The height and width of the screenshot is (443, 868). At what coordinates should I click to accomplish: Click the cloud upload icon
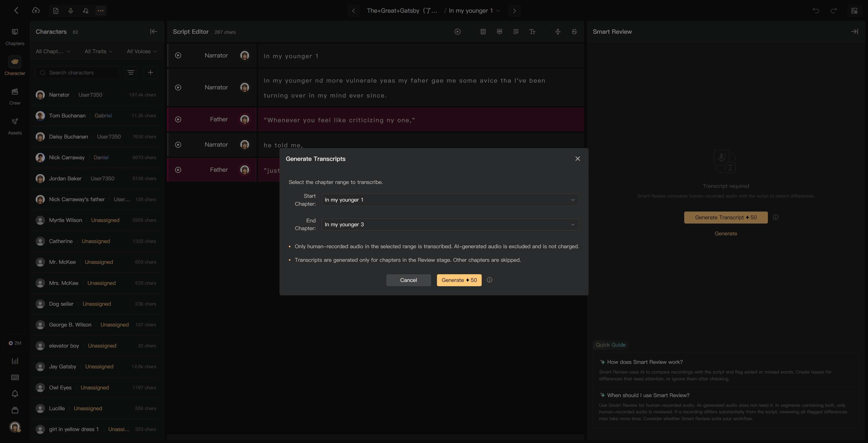(x=36, y=10)
